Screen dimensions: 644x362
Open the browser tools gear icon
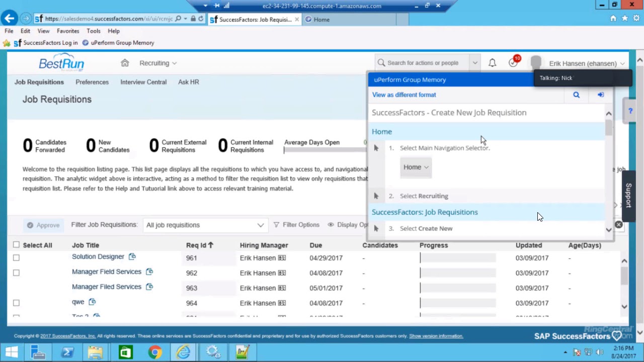pyautogui.click(x=636, y=19)
